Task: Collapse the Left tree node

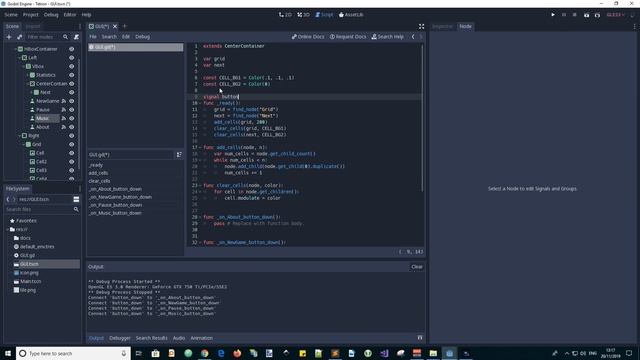Action: 20,58
